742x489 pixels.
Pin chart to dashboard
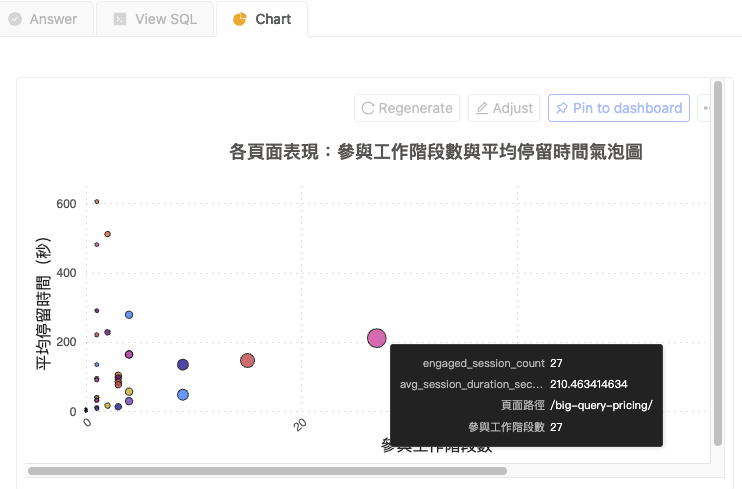point(618,108)
